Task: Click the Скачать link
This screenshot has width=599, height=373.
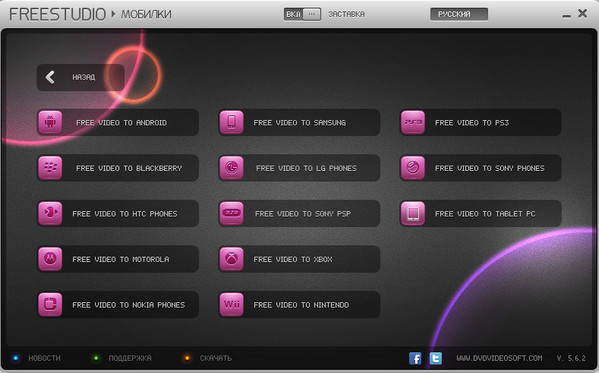Action: click(216, 358)
